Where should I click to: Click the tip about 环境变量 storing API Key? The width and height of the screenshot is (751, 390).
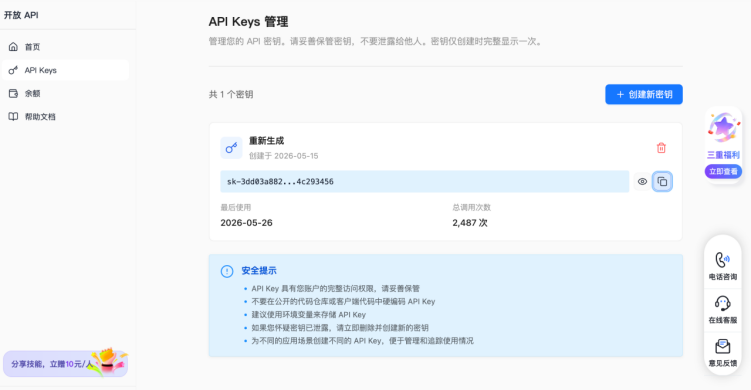(x=308, y=315)
